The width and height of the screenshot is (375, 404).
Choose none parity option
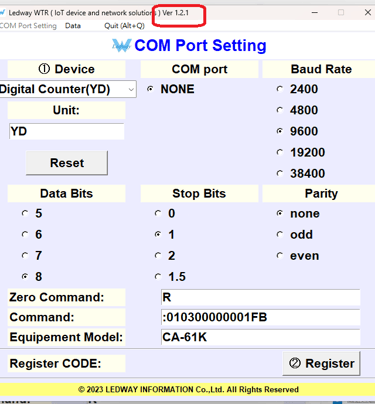tap(280, 213)
